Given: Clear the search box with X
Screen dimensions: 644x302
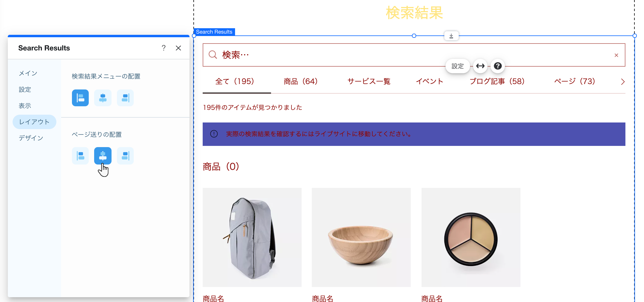Looking at the screenshot, I should point(616,55).
